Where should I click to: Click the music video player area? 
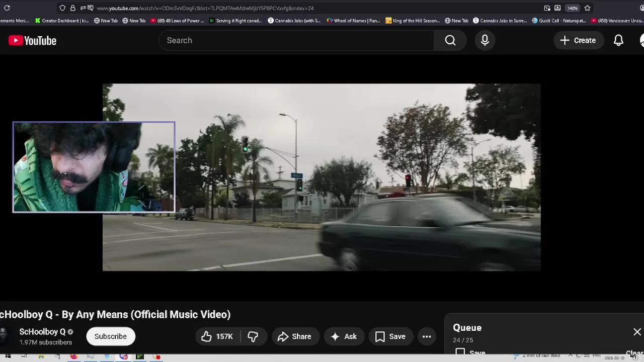coord(321,177)
